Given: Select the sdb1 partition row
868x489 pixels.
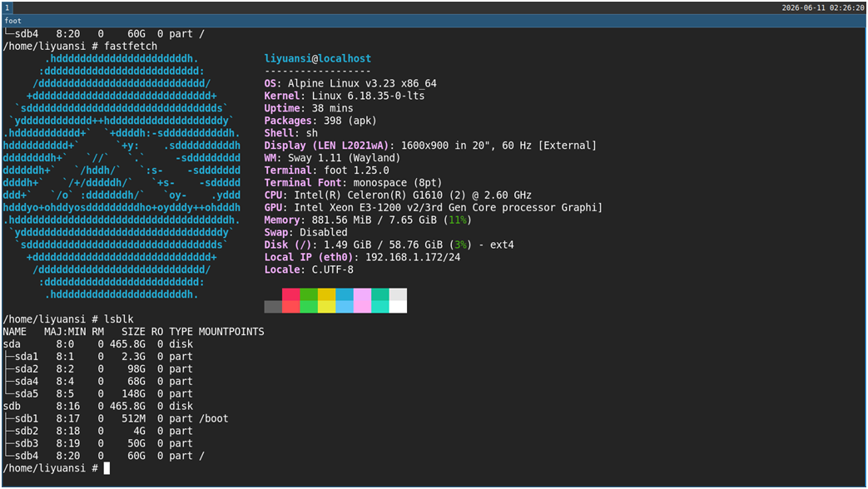Looking at the screenshot, I should click(116, 419).
